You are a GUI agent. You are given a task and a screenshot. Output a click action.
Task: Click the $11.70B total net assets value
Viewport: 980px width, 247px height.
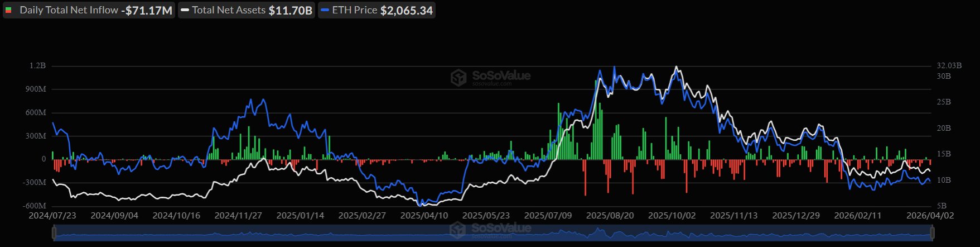coord(290,11)
